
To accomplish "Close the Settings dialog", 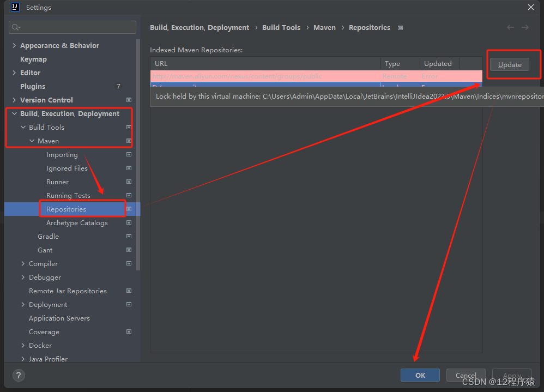I will coord(531,7).
